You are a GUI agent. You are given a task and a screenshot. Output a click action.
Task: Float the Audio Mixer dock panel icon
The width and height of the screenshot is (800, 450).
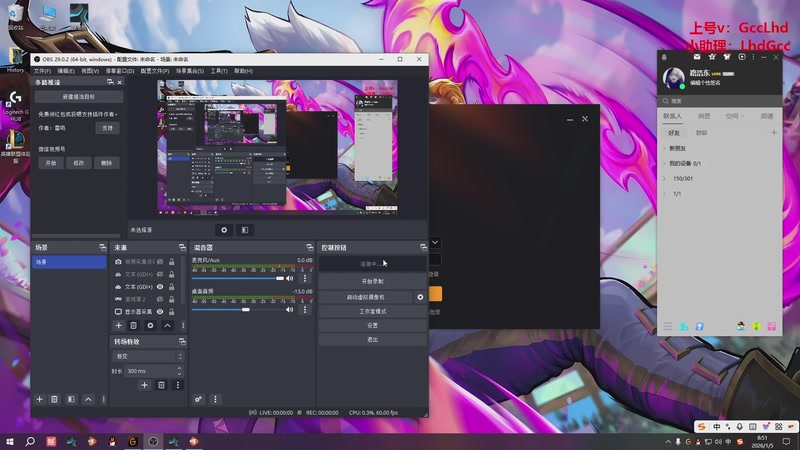[x=310, y=247]
